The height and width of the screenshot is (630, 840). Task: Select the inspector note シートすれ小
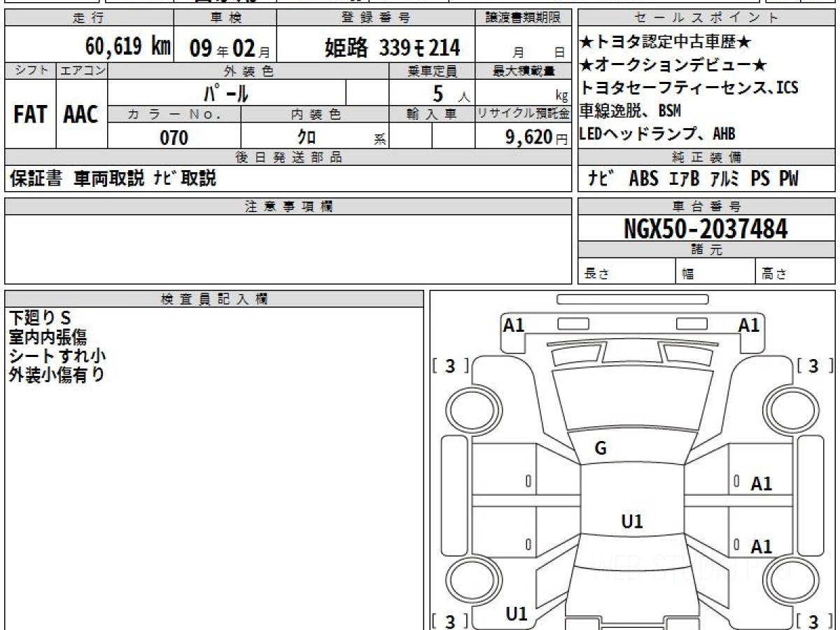pyautogui.click(x=58, y=356)
